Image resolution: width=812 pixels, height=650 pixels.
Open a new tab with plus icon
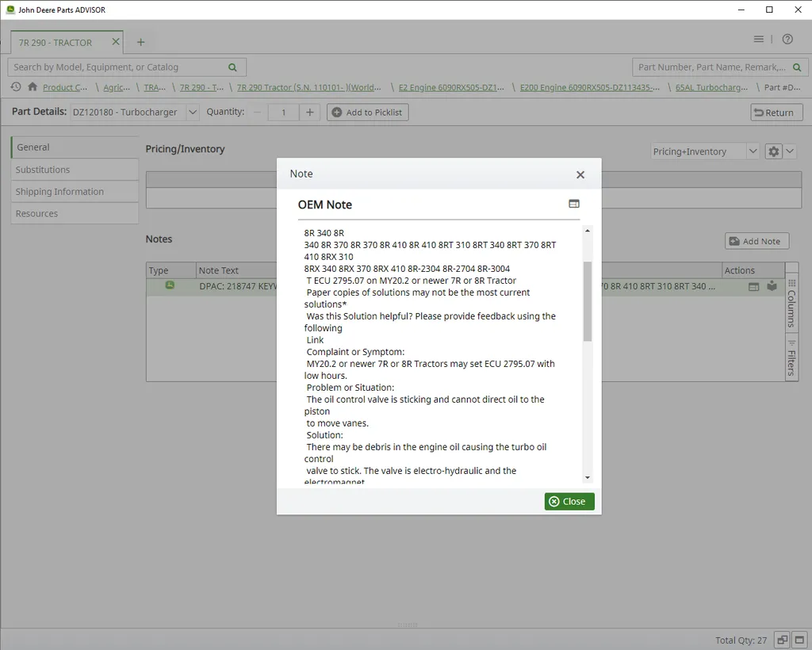pos(141,42)
